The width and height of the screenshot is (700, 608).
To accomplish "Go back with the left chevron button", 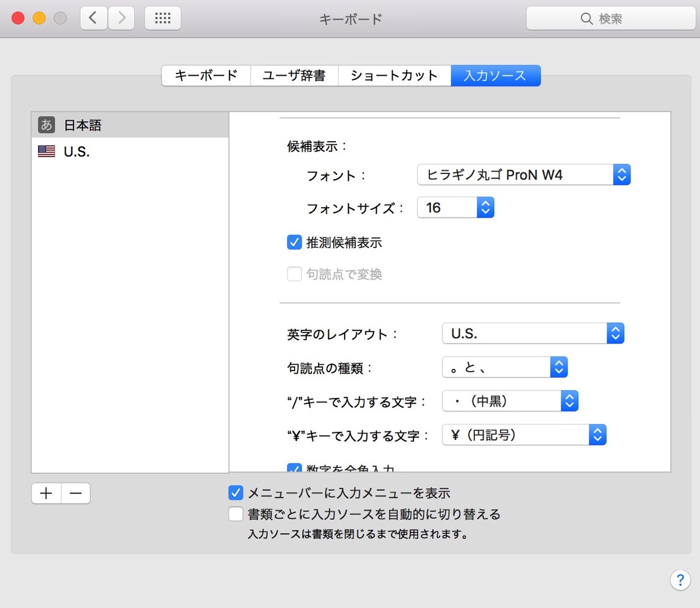I will click(x=93, y=18).
